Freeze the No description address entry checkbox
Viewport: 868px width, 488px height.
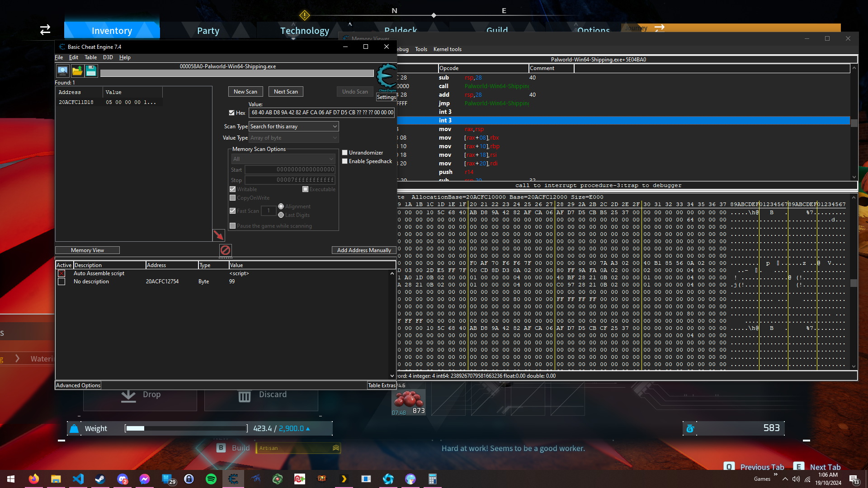coord(61,282)
